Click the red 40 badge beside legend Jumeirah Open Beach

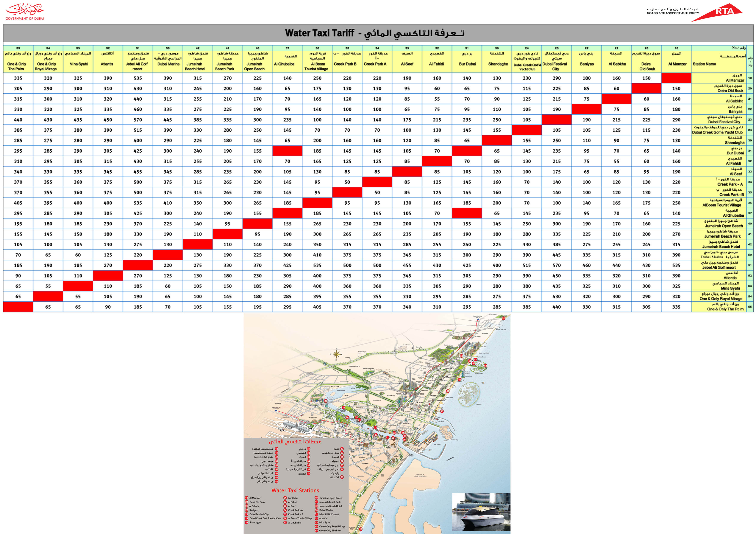coord(316,498)
